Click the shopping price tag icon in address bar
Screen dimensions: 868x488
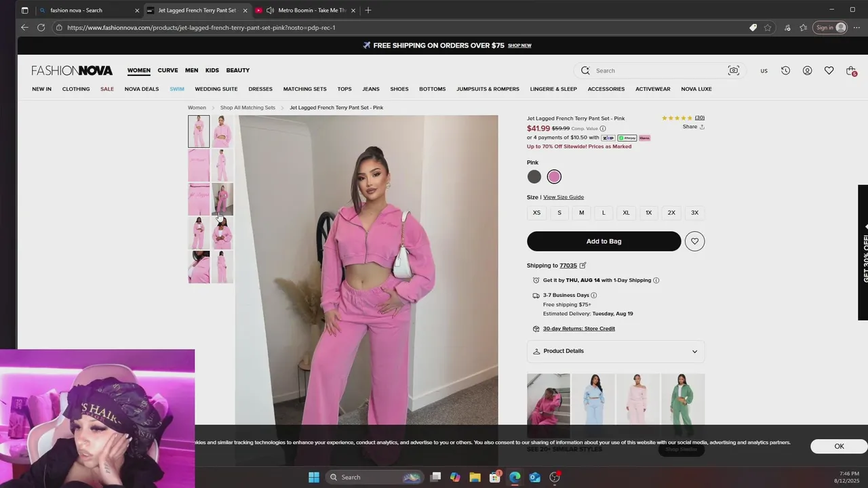(x=753, y=28)
